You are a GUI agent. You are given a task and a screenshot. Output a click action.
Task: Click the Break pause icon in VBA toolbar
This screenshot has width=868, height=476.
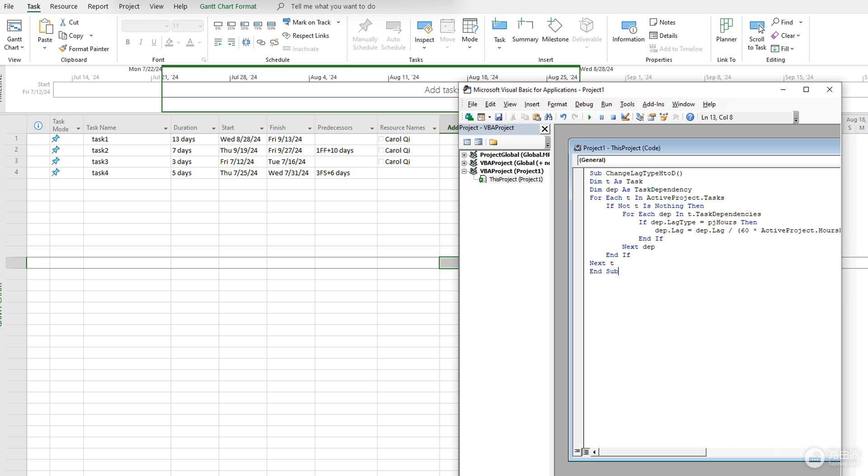pos(601,117)
